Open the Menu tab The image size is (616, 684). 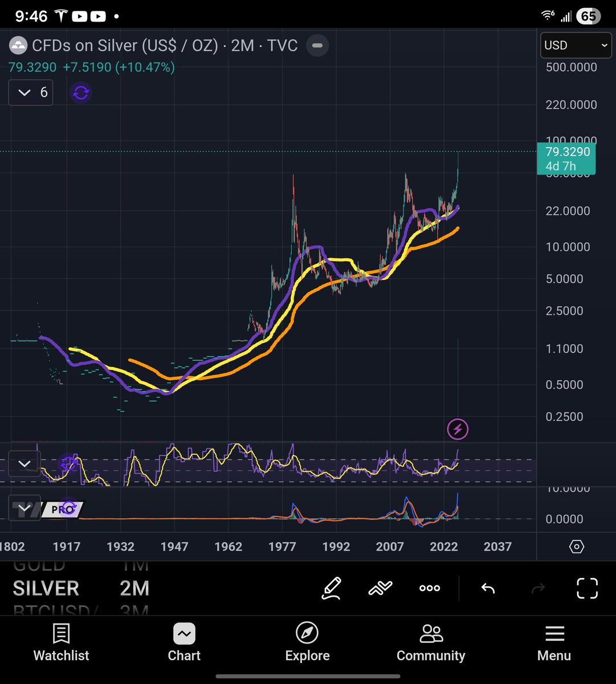point(554,642)
